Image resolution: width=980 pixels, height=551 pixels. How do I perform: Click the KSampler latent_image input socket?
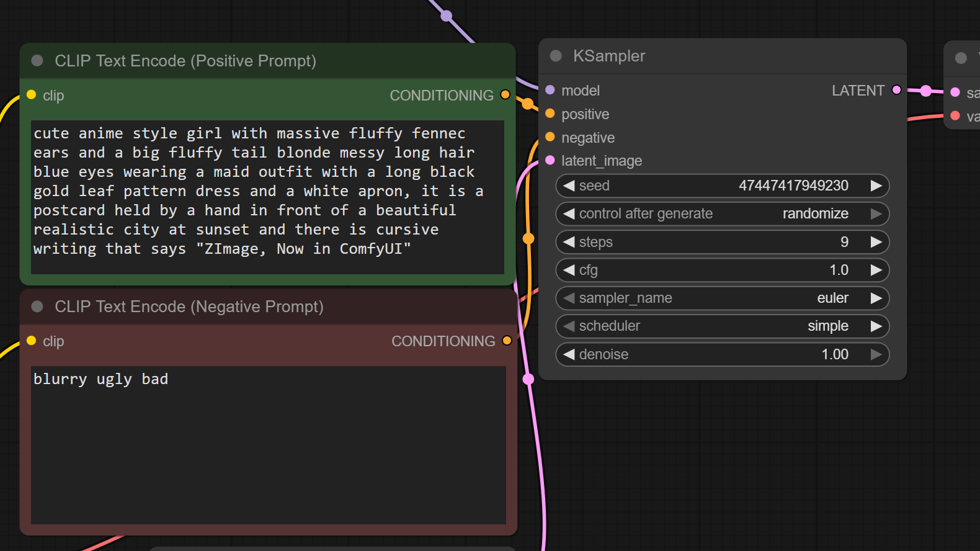tap(550, 161)
